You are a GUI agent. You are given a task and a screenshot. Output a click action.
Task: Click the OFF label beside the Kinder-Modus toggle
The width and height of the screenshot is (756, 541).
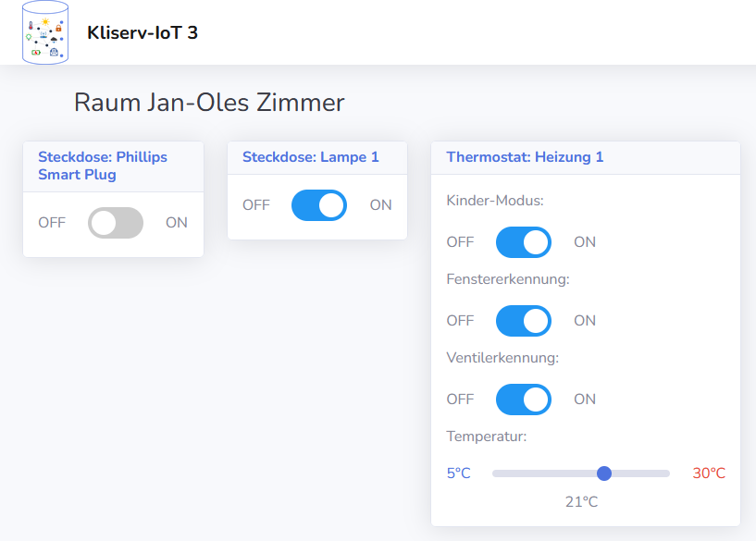[461, 242]
